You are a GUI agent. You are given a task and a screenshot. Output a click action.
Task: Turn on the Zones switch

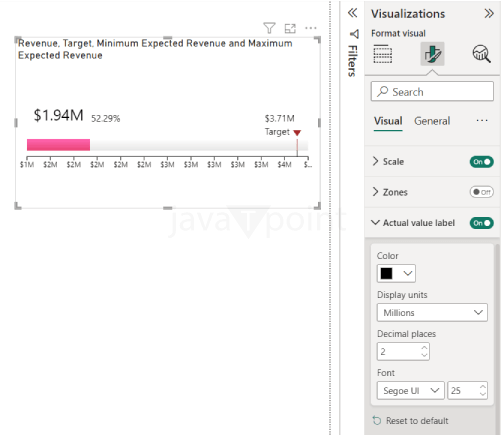click(481, 192)
